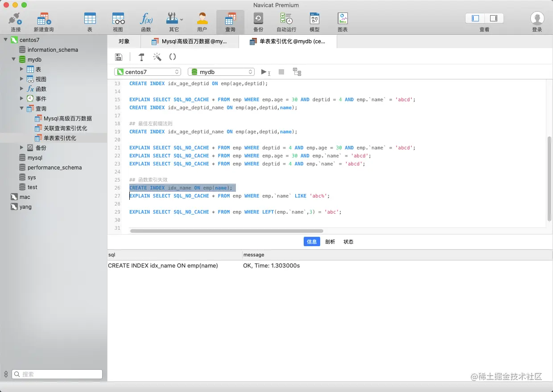Collapse the centos7 connection tree node
The width and height of the screenshot is (553, 392).
pyautogui.click(x=6, y=40)
